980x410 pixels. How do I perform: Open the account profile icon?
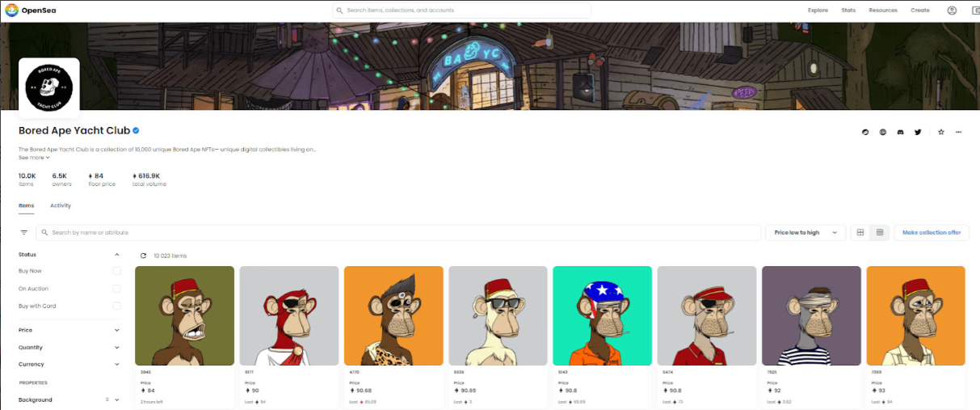[x=952, y=11]
